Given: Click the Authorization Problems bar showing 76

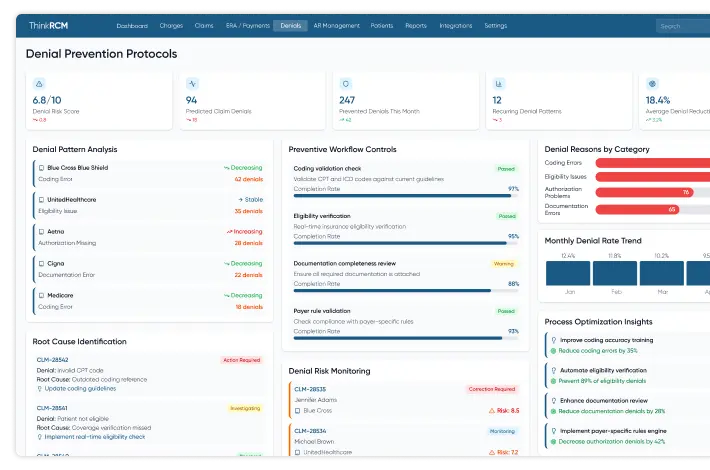Looking at the screenshot, I should (645, 192).
